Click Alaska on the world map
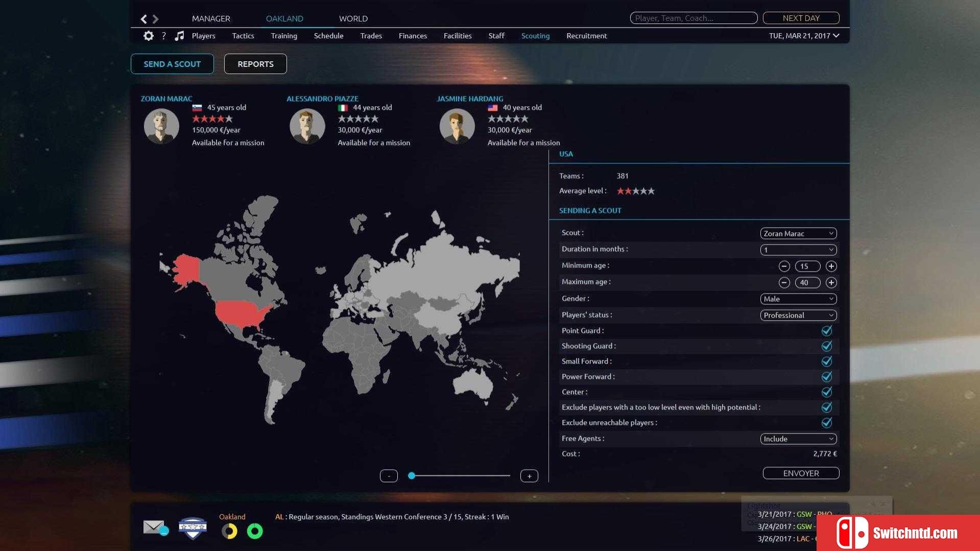980x551 pixels. pos(187,270)
